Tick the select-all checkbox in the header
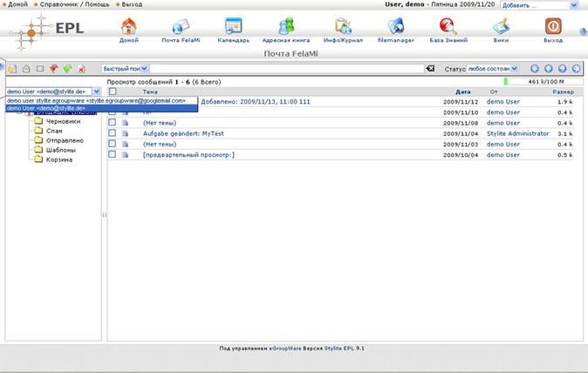 tap(113, 92)
